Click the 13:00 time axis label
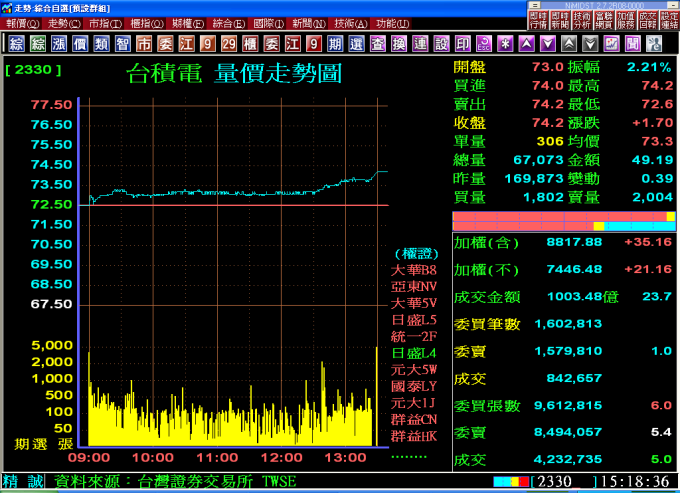Viewport: 680px width, 493px height. (x=345, y=457)
